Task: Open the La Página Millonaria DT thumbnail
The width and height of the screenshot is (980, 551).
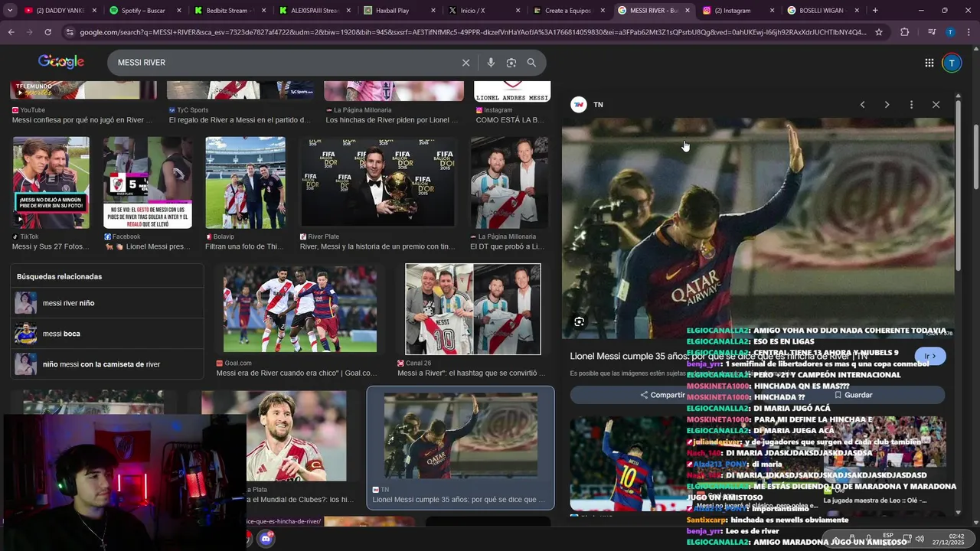Action: coord(509,182)
